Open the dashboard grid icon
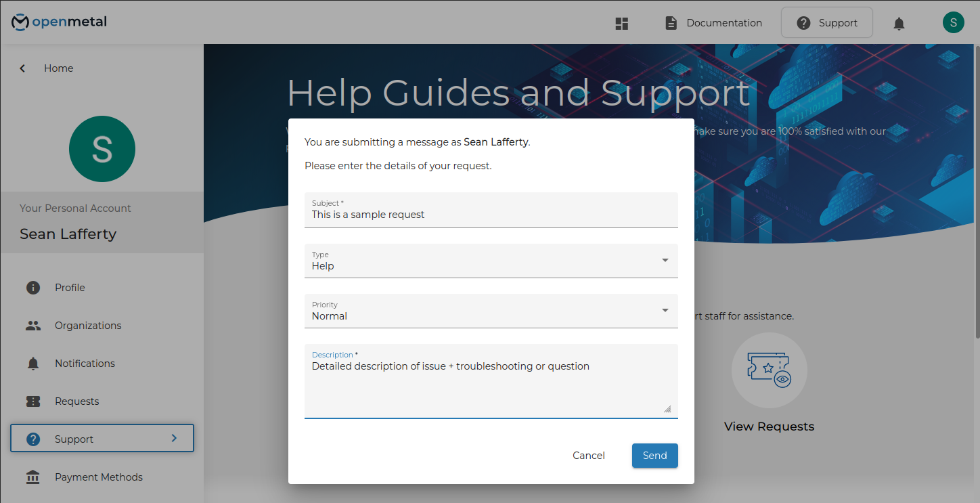 click(621, 23)
